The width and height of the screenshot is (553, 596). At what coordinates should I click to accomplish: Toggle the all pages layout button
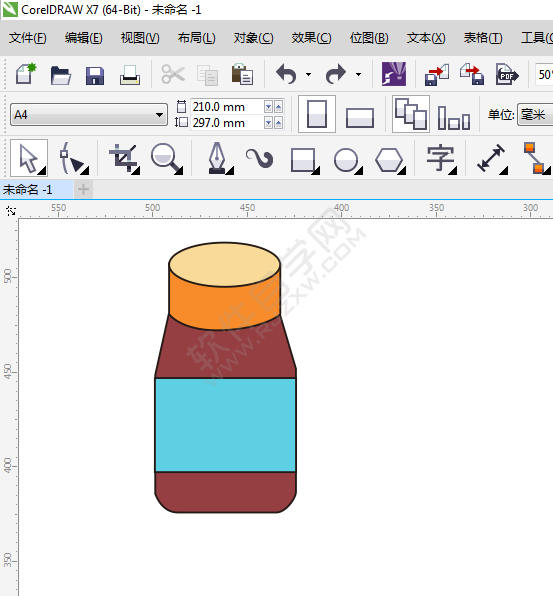click(410, 114)
